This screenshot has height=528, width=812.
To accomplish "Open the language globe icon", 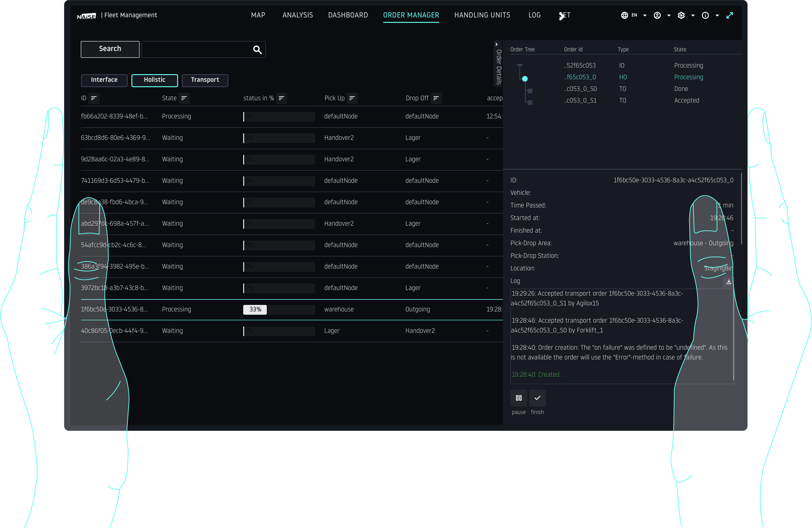I will coord(624,15).
